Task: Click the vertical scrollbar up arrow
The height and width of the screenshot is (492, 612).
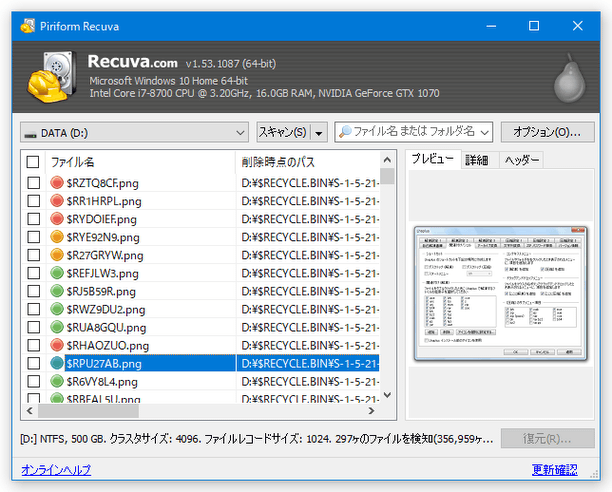Action: [387, 160]
